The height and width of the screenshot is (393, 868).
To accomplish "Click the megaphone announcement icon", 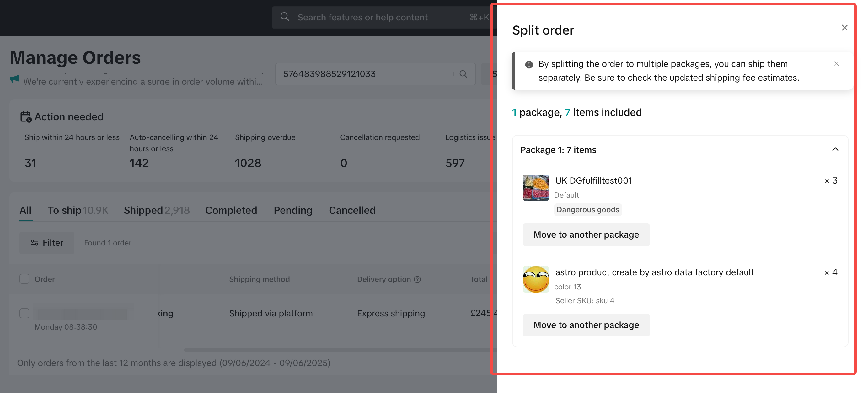I will point(14,79).
